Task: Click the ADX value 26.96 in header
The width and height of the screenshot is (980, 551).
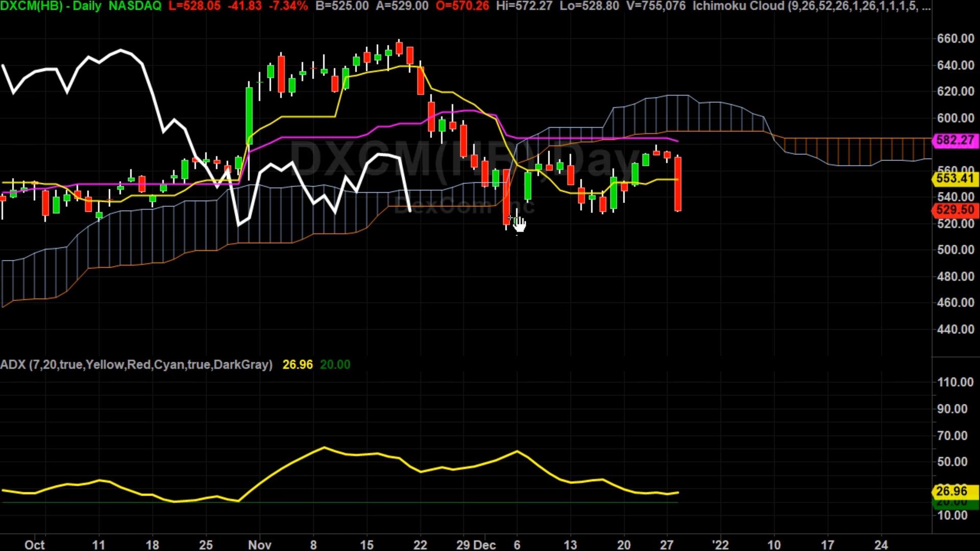Action: point(298,364)
